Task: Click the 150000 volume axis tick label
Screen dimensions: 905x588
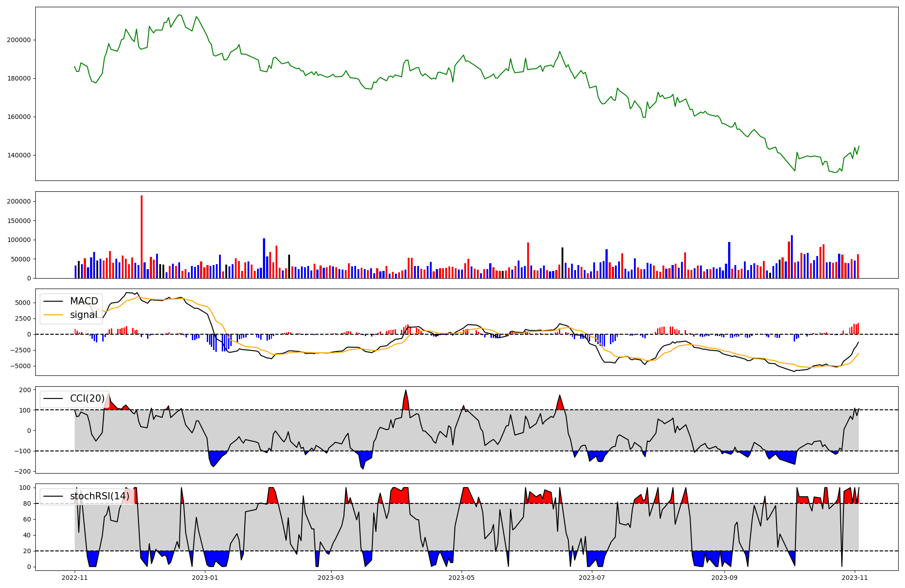Action: [19, 221]
